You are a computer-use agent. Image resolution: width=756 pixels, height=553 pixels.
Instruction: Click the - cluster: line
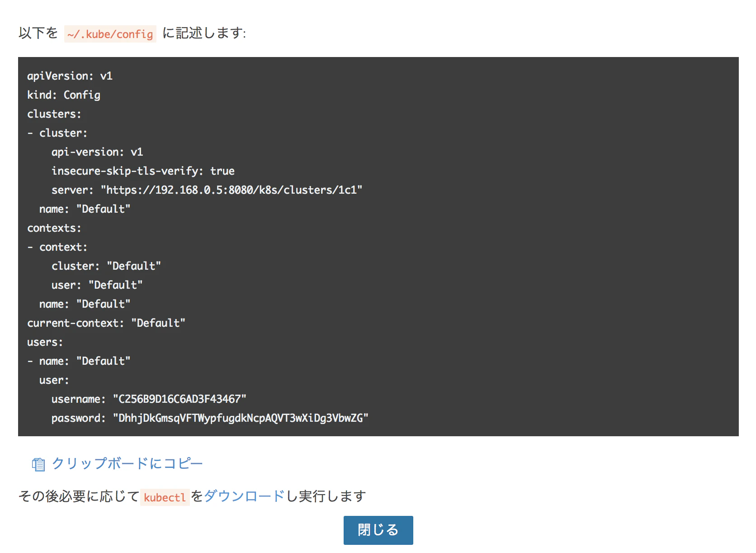(x=57, y=133)
